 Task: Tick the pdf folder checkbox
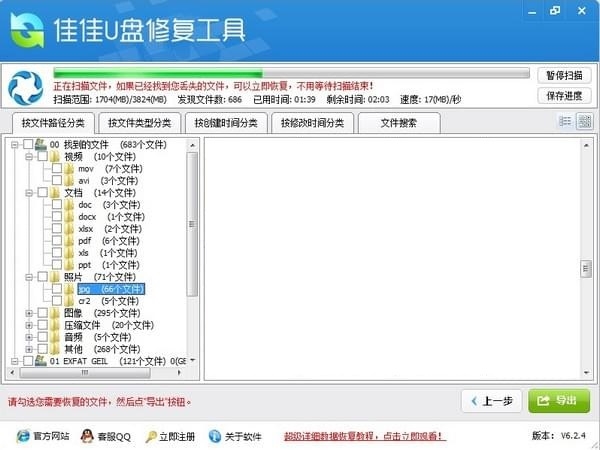tap(57, 241)
